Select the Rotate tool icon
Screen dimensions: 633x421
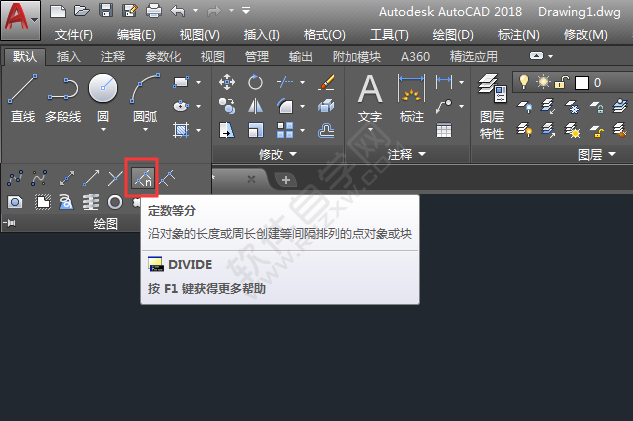pos(255,82)
